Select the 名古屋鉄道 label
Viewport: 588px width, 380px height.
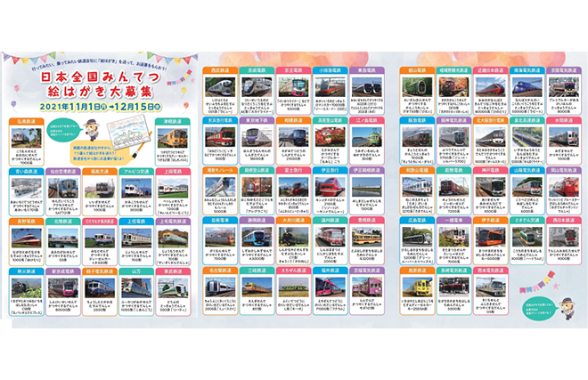[220, 271]
